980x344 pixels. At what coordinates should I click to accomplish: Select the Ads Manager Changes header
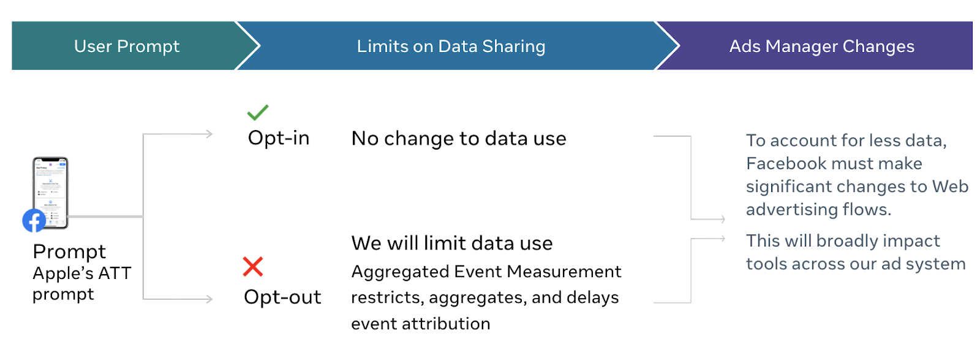pyautogui.click(x=821, y=46)
